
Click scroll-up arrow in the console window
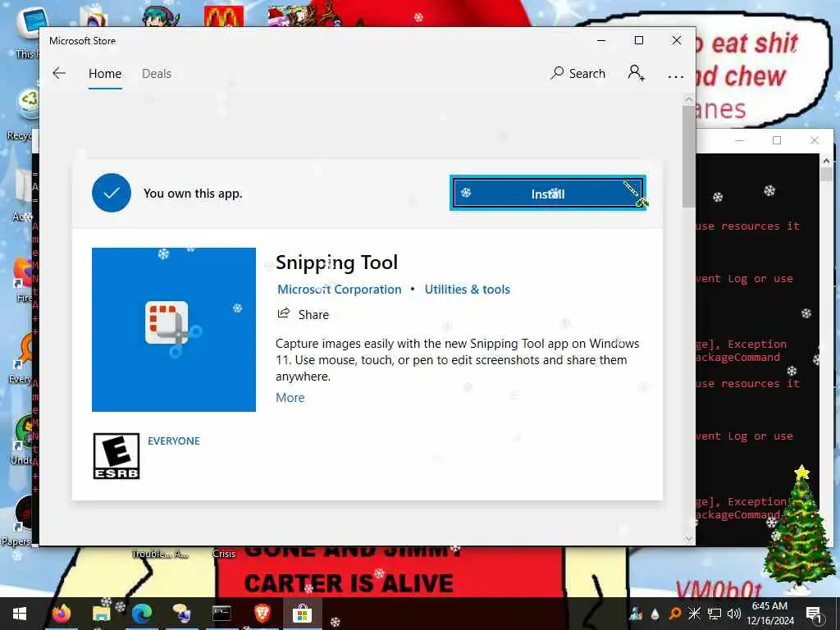pyautogui.click(x=826, y=160)
